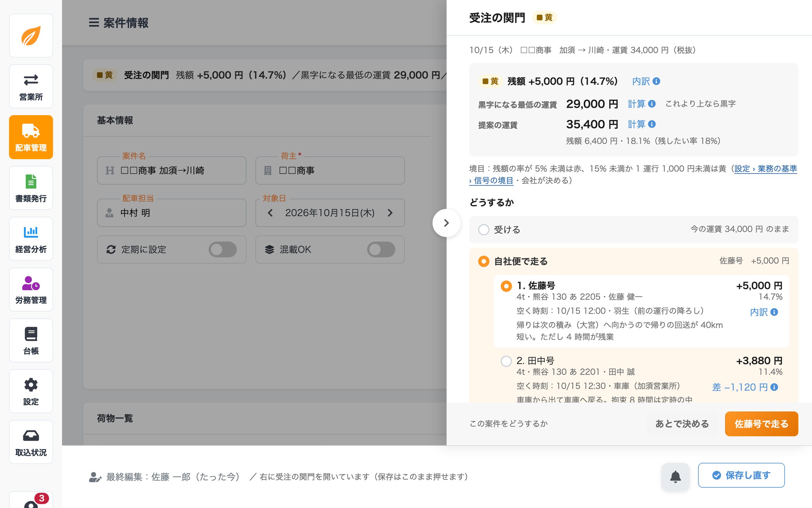The image size is (812, 508).
Task: Open 取込状況 inbox in sidebar
Action: tap(31, 442)
